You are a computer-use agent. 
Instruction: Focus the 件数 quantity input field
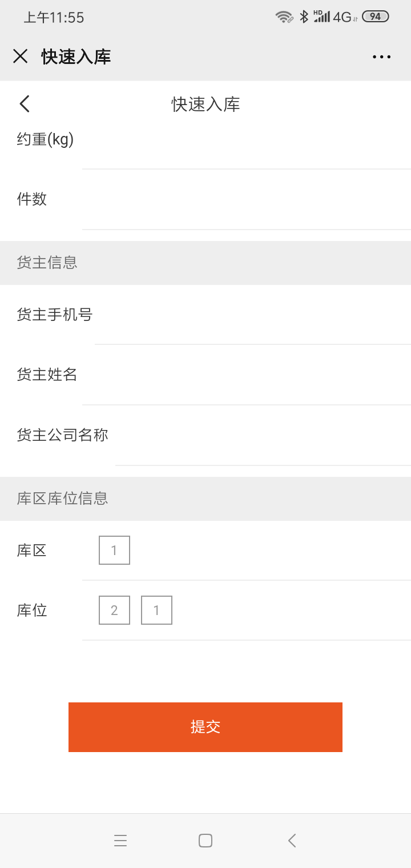(x=247, y=199)
